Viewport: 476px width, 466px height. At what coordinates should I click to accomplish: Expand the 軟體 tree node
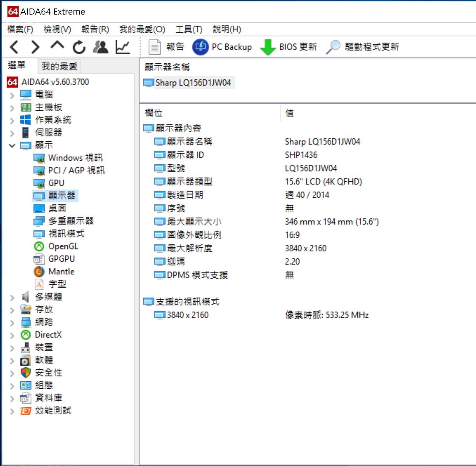pos(12,360)
